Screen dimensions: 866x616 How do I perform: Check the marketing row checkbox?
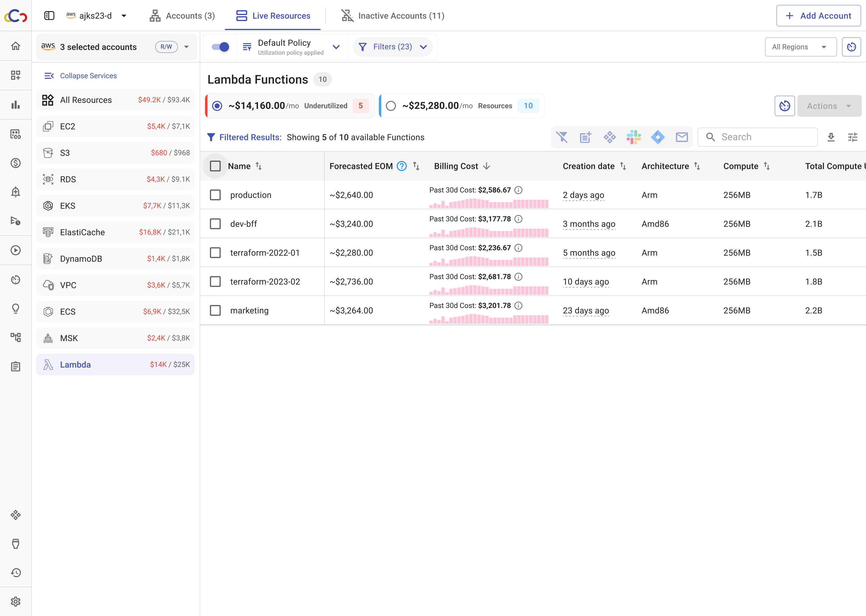[x=215, y=310]
